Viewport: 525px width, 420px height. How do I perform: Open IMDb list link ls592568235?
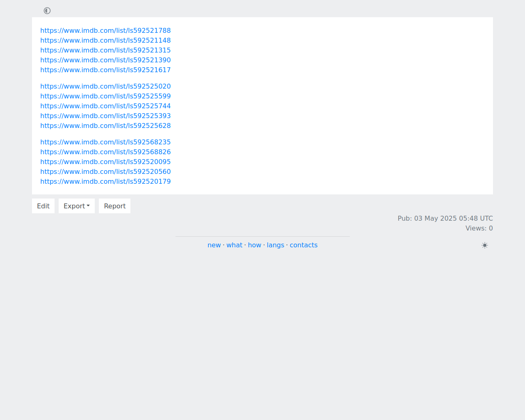coord(105,142)
